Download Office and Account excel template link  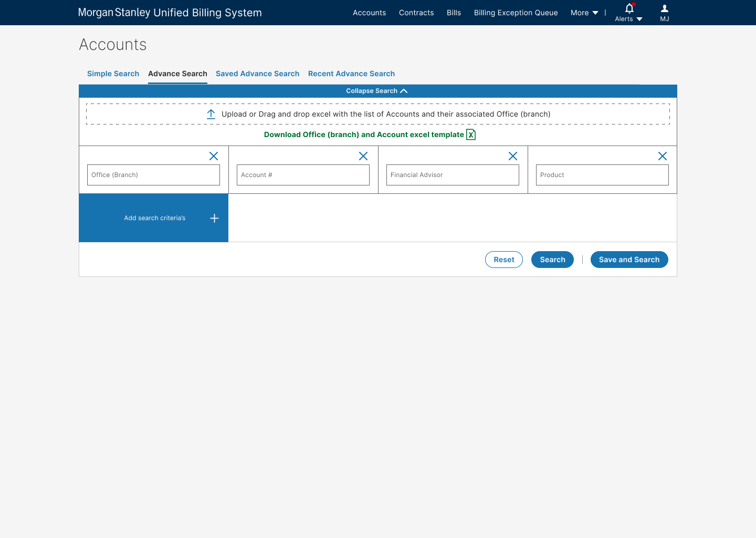click(364, 134)
